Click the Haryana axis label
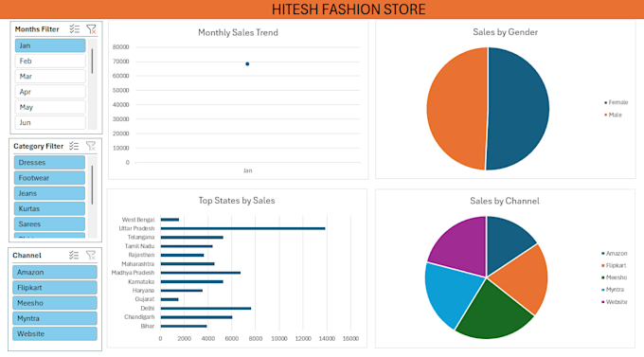644x357 pixels. click(143, 291)
